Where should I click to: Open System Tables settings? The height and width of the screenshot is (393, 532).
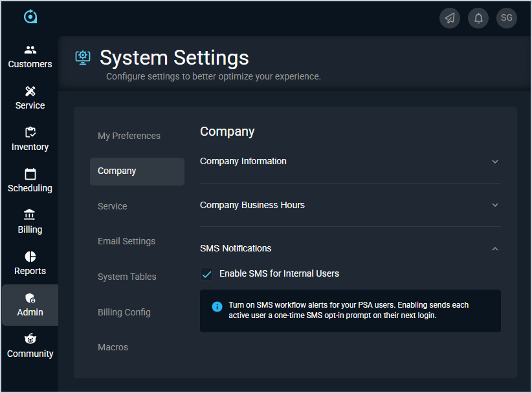[127, 277]
